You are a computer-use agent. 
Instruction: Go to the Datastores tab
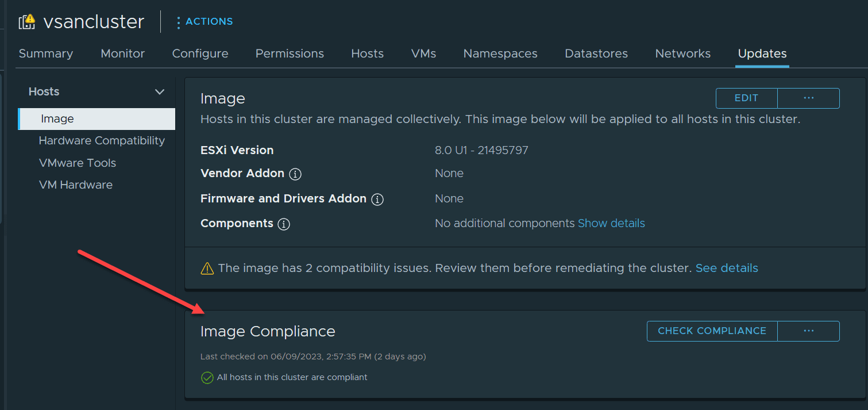click(x=596, y=53)
